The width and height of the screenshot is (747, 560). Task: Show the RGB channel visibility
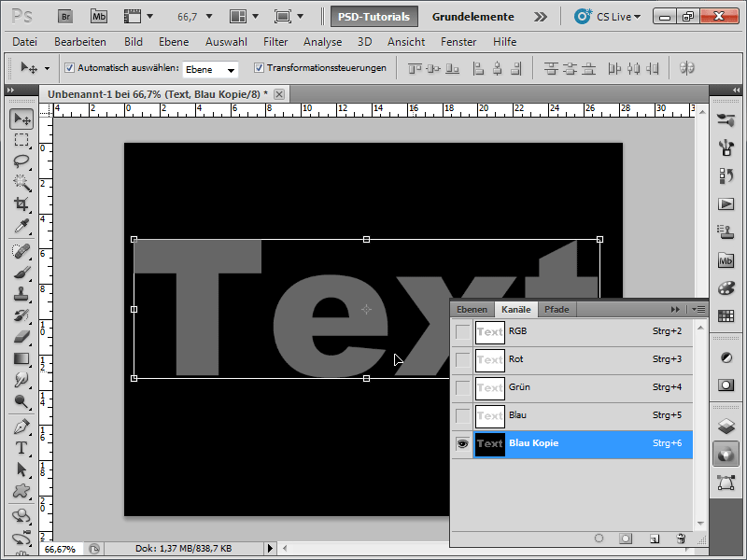pos(462,332)
